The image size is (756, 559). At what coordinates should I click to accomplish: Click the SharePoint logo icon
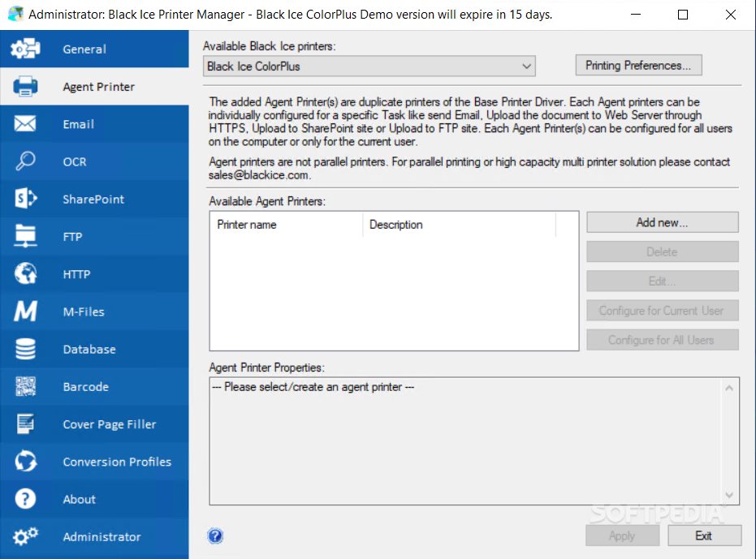click(x=25, y=199)
